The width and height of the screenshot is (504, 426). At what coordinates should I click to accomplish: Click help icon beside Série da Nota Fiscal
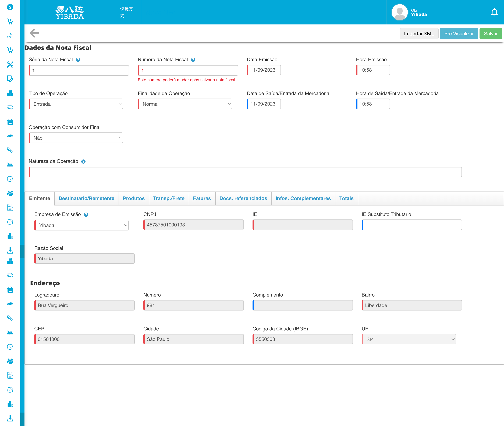(78, 60)
